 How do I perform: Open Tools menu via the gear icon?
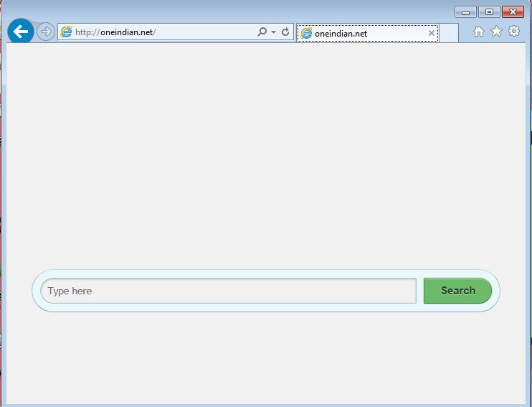(514, 32)
